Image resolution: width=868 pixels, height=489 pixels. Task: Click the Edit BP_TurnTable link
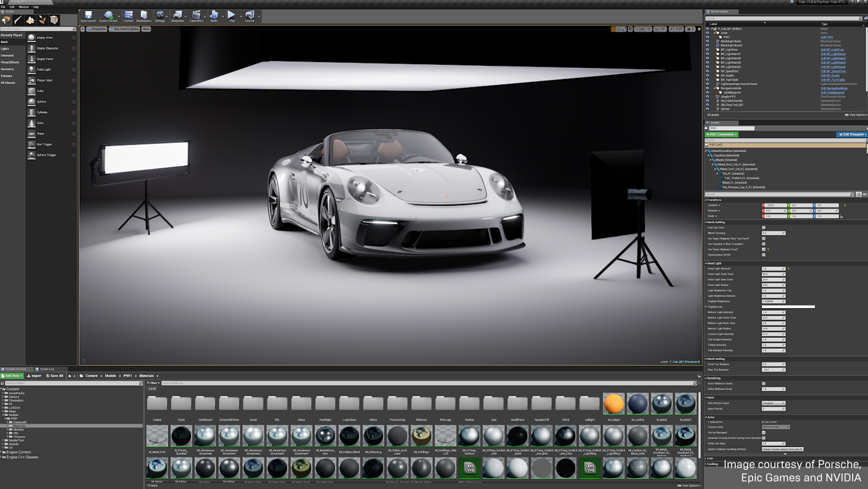pos(833,80)
